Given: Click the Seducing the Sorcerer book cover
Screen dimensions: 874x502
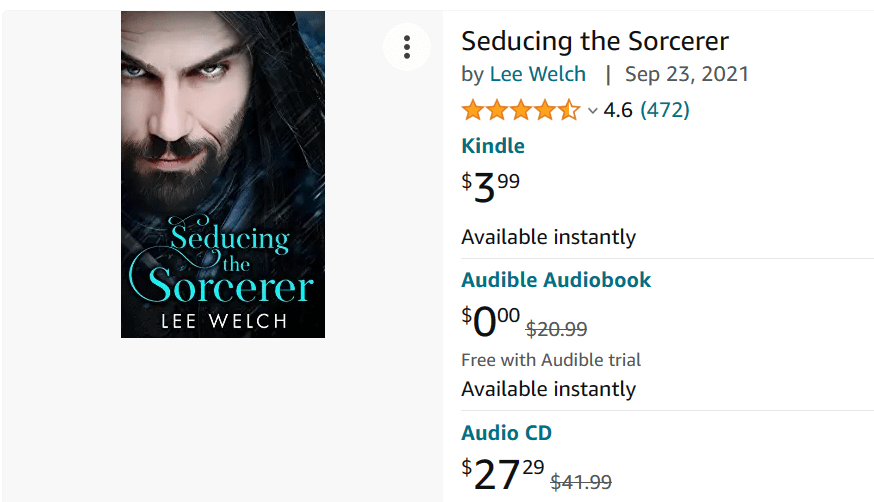Looking at the screenshot, I should 223,174.
